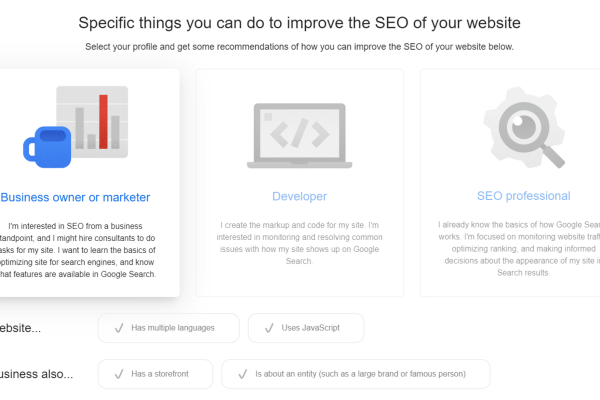Viewport: 600px width, 400px height.
Task: Choose the Developer profile title
Action: tap(300, 196)
